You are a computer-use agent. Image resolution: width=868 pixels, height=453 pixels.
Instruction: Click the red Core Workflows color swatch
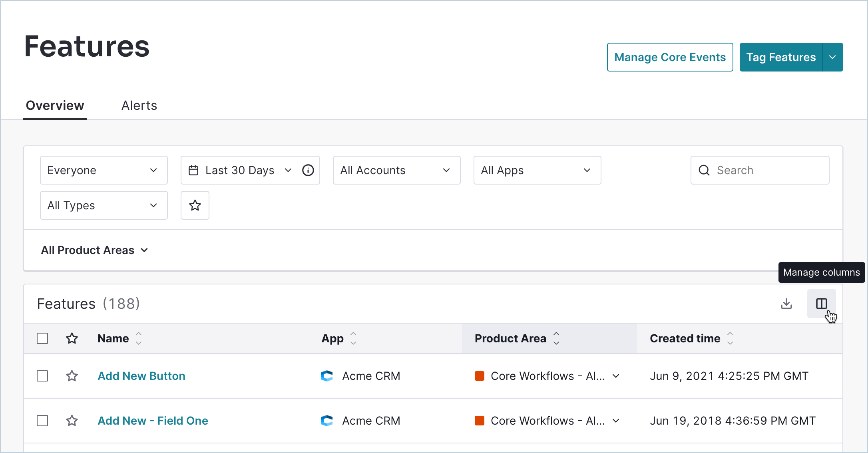pos(480,376)
